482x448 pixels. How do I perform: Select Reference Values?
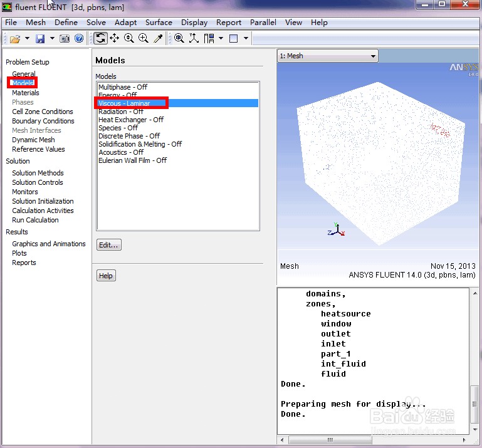38,149
